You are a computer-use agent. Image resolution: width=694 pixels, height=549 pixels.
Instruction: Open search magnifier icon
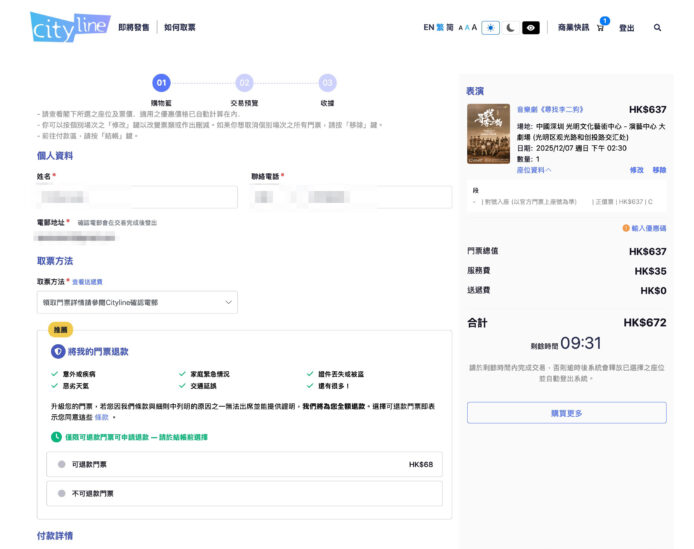[x=657, y=28]
